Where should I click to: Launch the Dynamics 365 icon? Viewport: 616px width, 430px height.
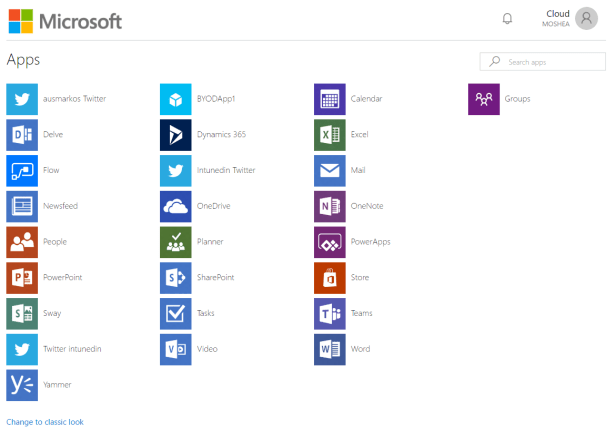[176, 135]
